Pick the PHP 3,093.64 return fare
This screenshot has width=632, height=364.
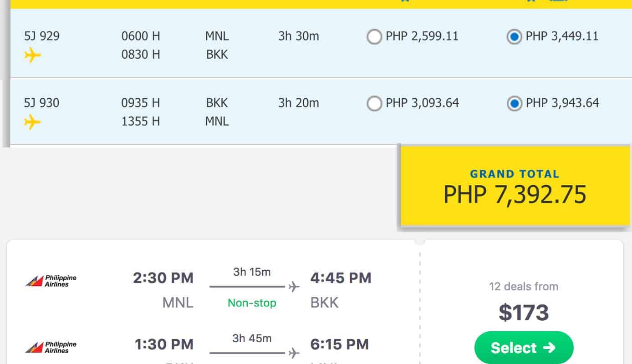pyautogui.click(x=374, y=104)
